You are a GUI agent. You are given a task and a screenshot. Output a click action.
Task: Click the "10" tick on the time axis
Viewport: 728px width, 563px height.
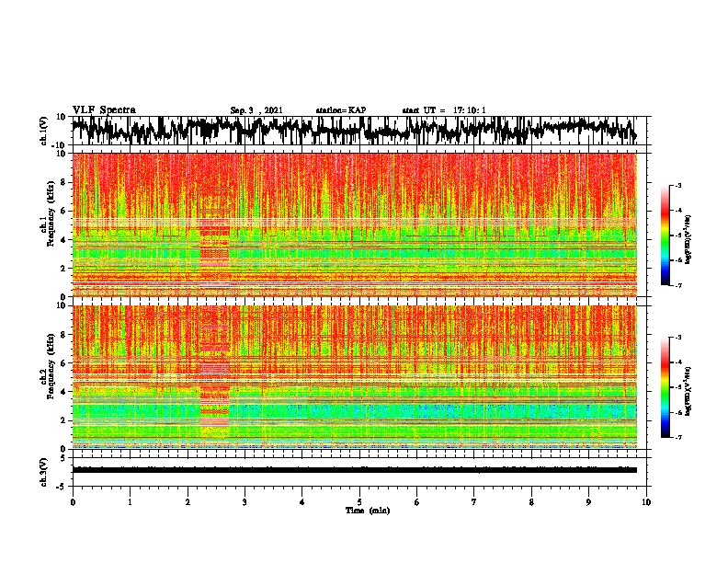tap(646, 502)
